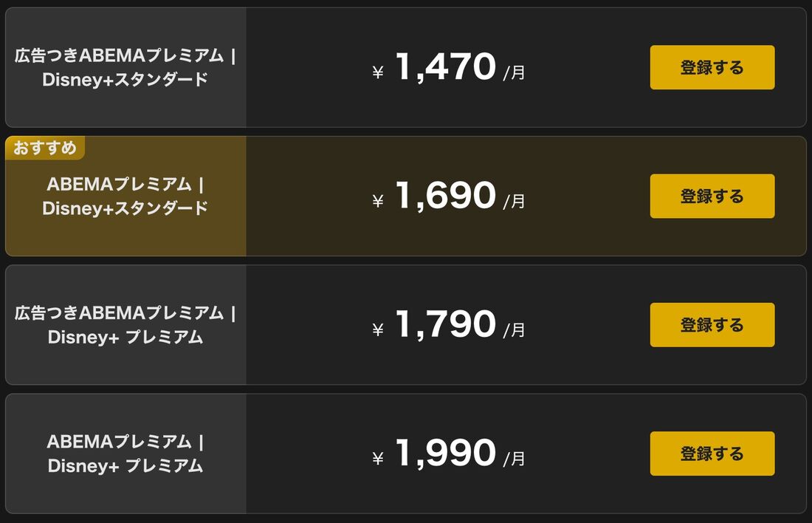Click the おすすめ badge
The height and width of the screenshot is (523, 812).
(45, 148)
